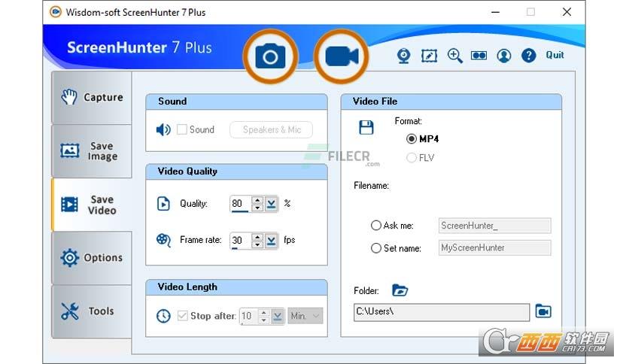
Task: Open the help question mark icon
Action: coord(529,56)
